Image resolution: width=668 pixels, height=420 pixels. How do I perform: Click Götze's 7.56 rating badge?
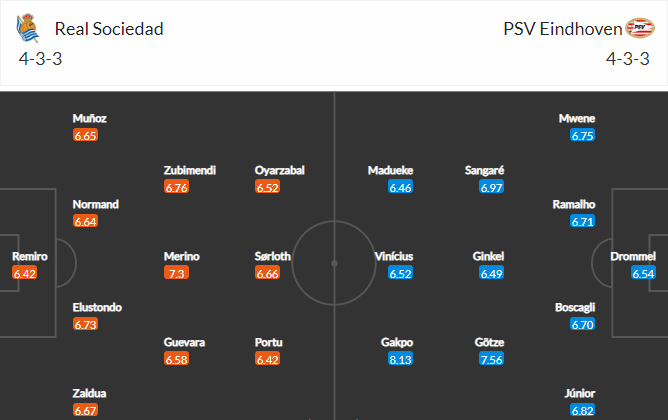click(x=492, y=359)
